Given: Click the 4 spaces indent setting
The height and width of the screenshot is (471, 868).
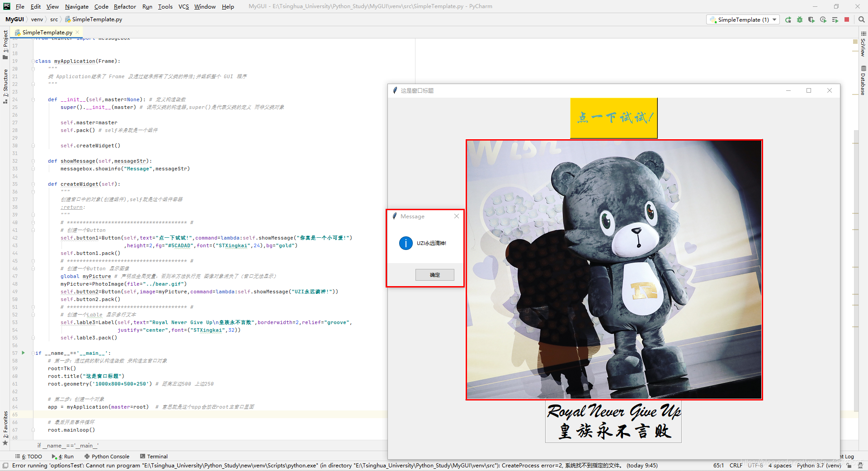Looking at the screenshot, I should (x=780, y=466).
